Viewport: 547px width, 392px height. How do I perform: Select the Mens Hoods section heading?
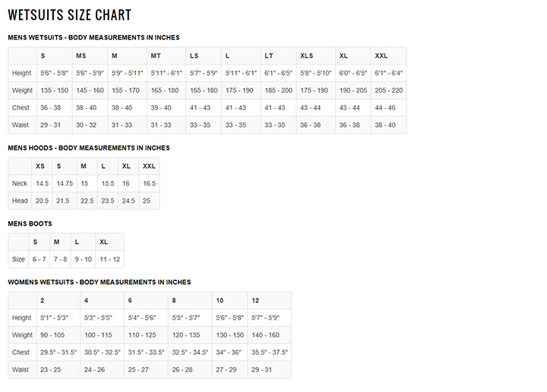pos(89,148)
